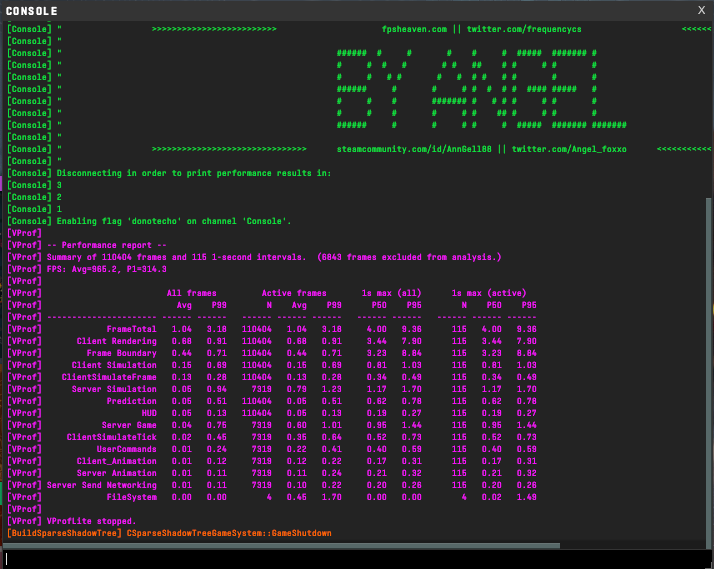Click the 'twitter.com/frequencycs' text

(524, 29)
